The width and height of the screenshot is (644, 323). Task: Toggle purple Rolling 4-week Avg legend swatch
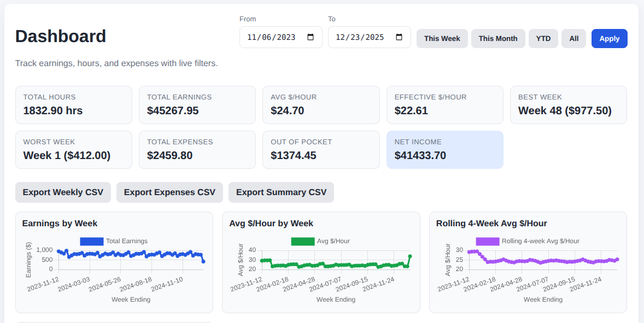tap(487, 241)
